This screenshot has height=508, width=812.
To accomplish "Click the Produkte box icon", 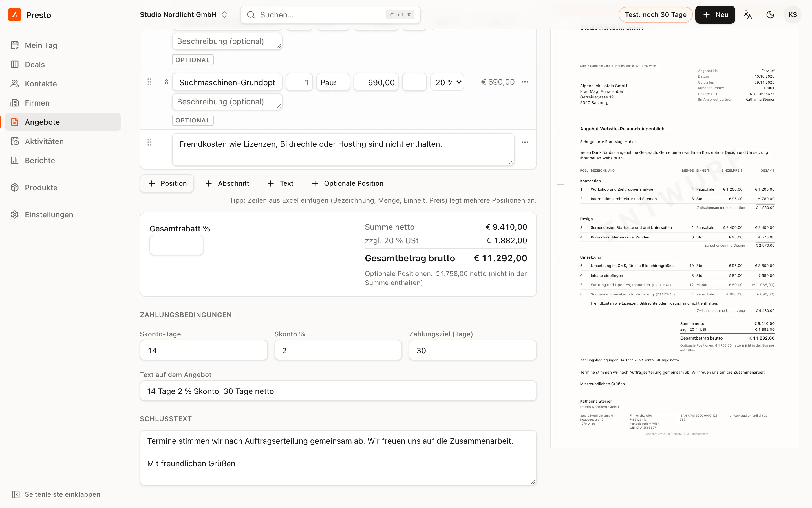I will 14,187.
